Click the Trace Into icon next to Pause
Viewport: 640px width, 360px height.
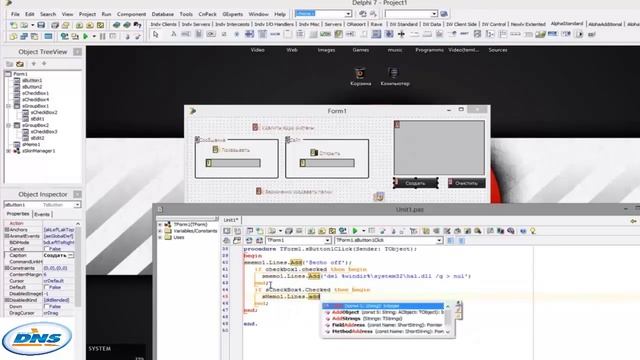pos(113,36)
